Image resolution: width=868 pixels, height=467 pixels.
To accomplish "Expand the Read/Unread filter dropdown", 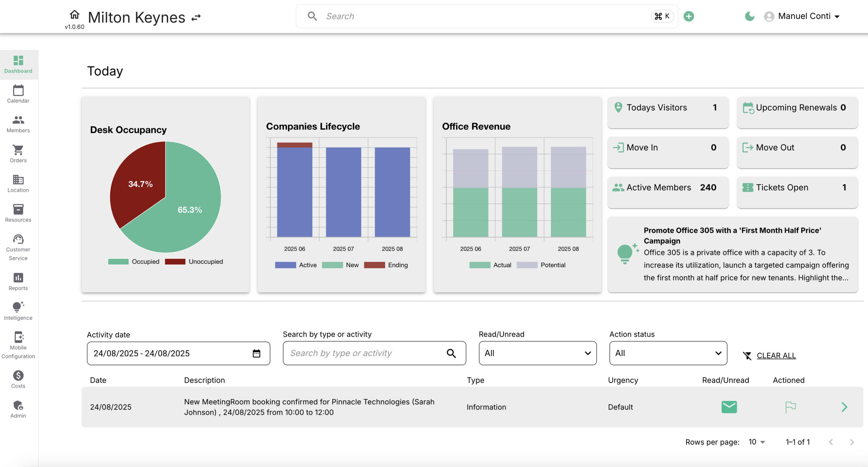I will (x=537, y=353).
